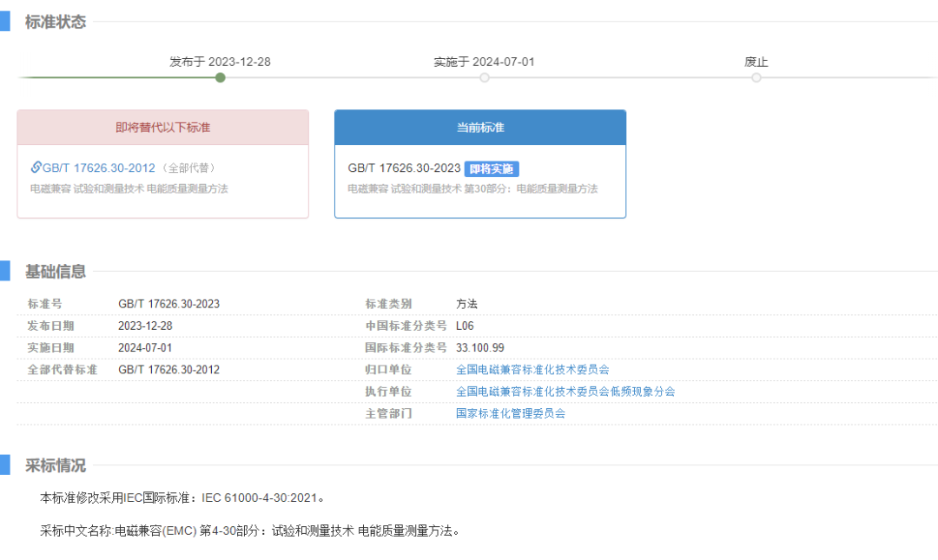Click the link icon before GB/T 17626.30-2012
This screenshot has height=560, width=938.
[36, 168]
